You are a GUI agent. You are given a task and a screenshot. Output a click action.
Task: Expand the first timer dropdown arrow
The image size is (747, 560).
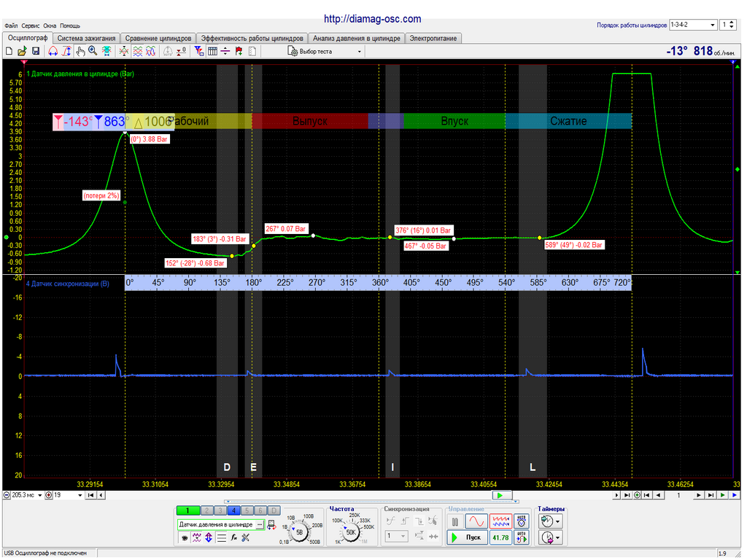coord(558,521)
